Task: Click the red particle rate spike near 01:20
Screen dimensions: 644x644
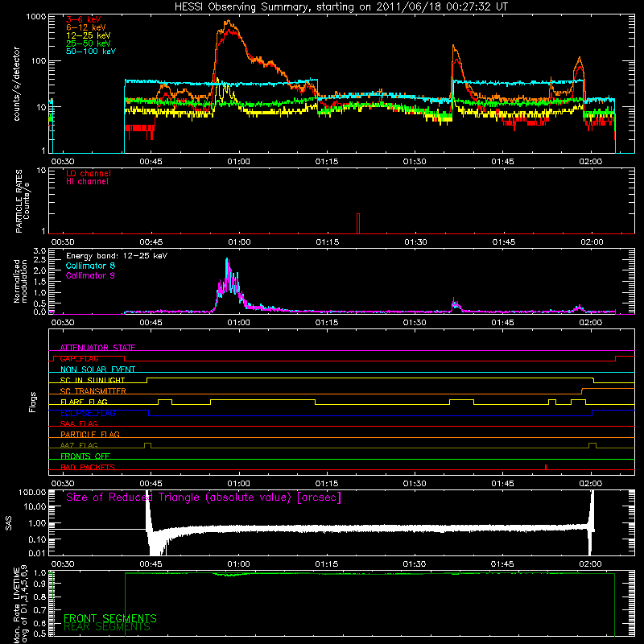Action: pyautogui.click(x=358, y=224)
